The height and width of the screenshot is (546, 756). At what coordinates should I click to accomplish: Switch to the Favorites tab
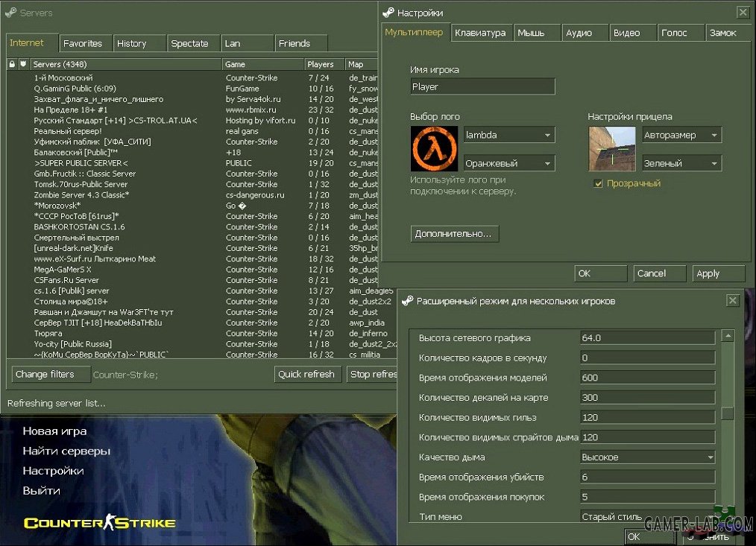click(x=85, y=43)
